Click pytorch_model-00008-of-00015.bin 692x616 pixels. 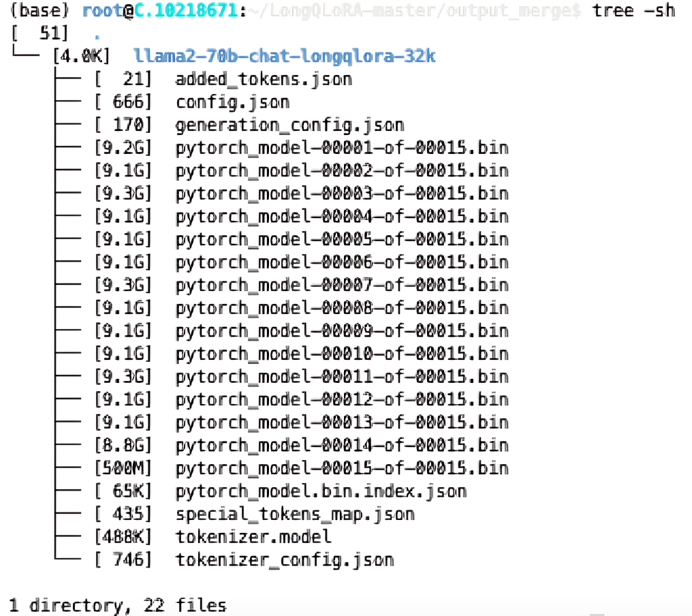(x=342, y=308)
